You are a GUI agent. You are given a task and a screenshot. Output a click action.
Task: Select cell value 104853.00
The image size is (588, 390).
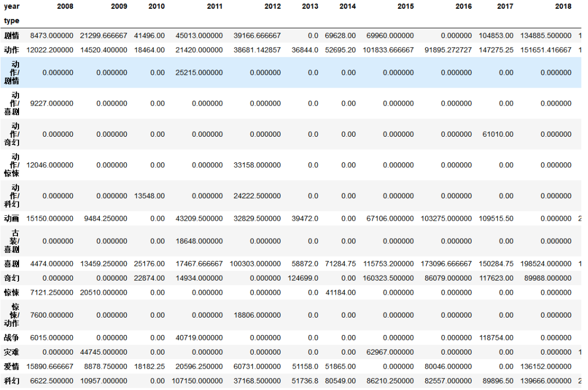click(496, 35)
